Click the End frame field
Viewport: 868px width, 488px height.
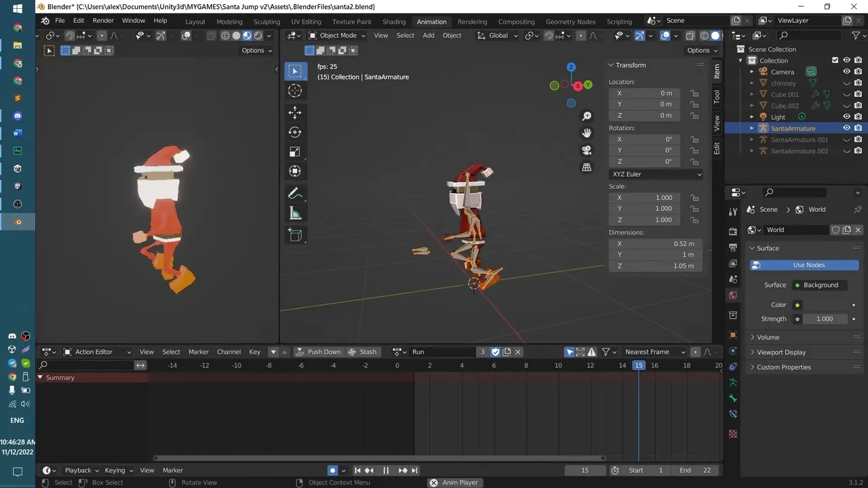click(696, 470)
